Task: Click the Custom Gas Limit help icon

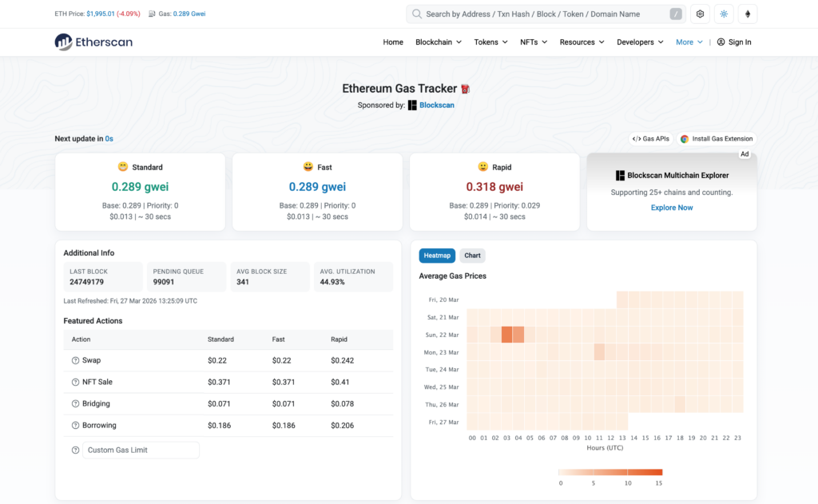Action: (x=75, y=450)
